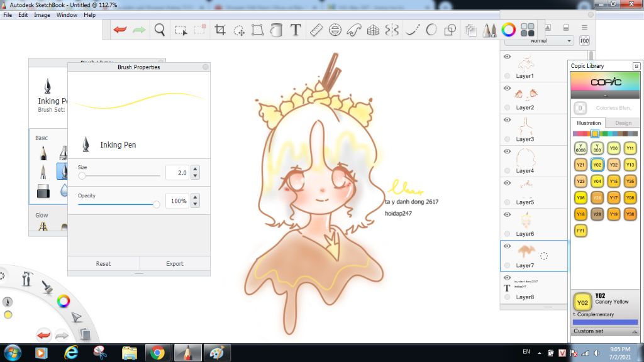Open the Brush Palette icon in toolbar

point(489,30)
